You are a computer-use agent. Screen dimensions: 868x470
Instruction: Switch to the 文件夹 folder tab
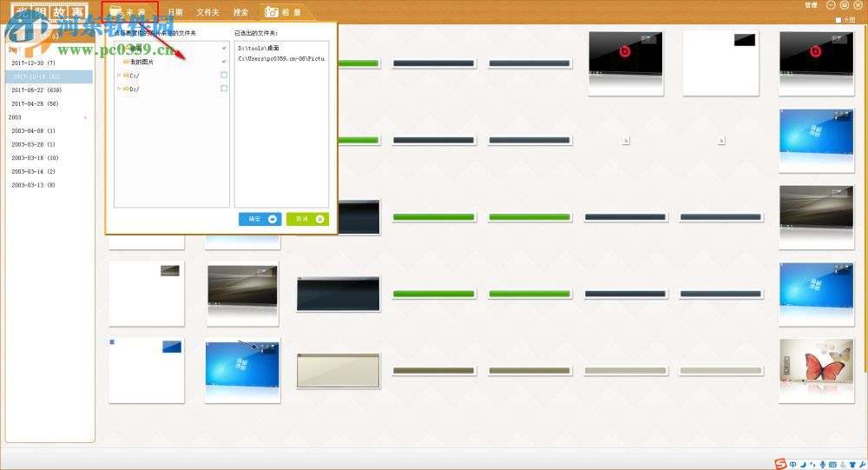207,12
